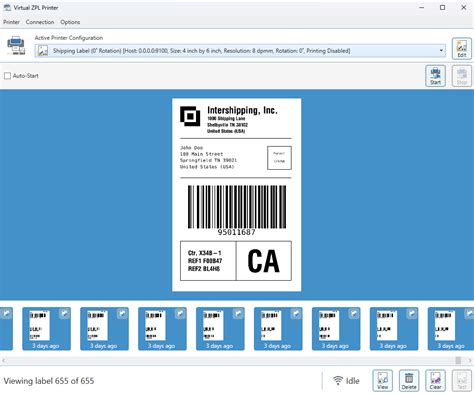This screenshot has width=474, height=394.
Task: Maximize the Virtual ZPL Printer window
Action: (442, 7)
